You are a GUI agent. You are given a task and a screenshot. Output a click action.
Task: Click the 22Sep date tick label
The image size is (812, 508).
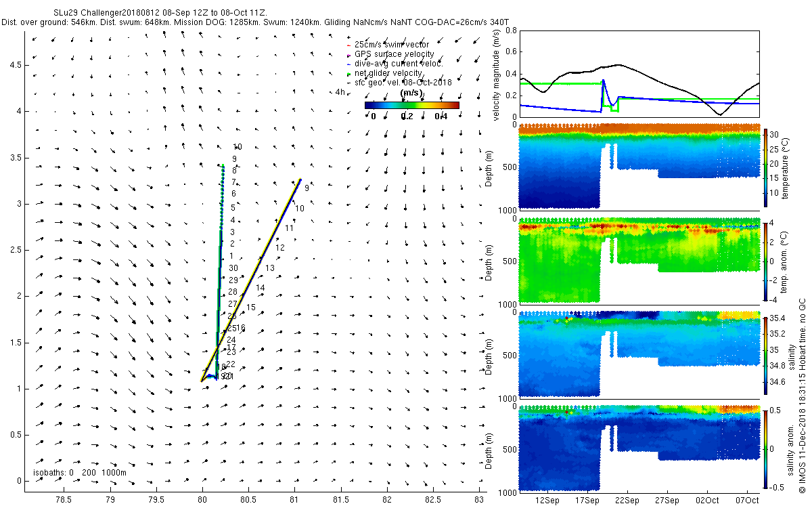coord(627,501)
